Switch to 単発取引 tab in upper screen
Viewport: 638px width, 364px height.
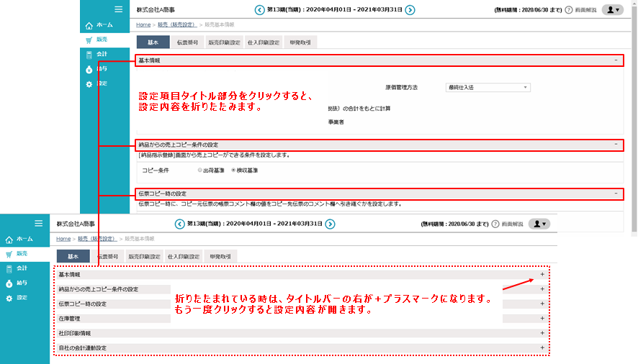coord(300,42)
